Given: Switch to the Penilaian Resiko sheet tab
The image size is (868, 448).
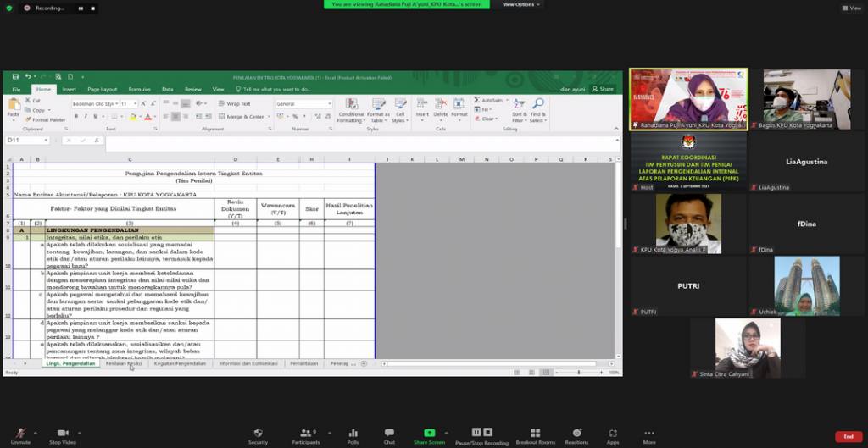Looking at the screenshot, I should pyautogui.click(x=124, y=363).
